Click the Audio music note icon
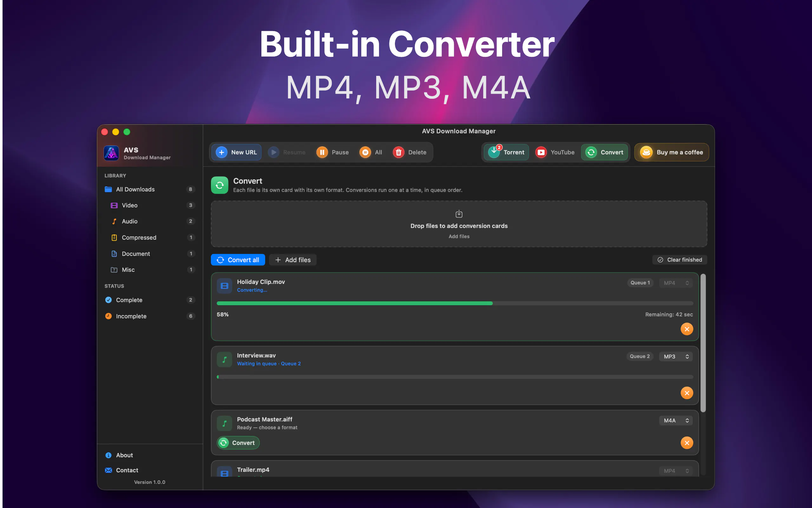812x508 pixels. tap(114, 221)
